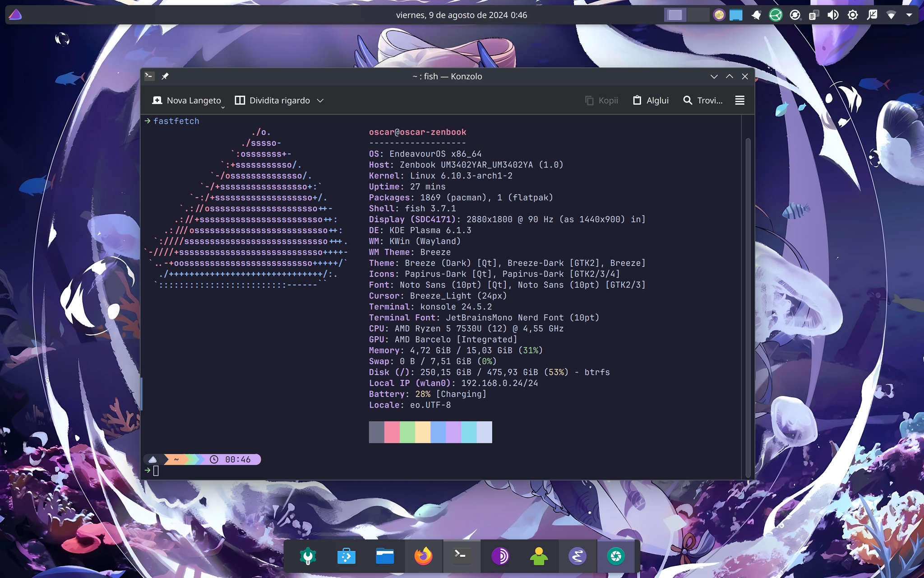924x578 pixels.
Task: Click the Konsole vertical scrollbar
Action: [x=748, y=307]
